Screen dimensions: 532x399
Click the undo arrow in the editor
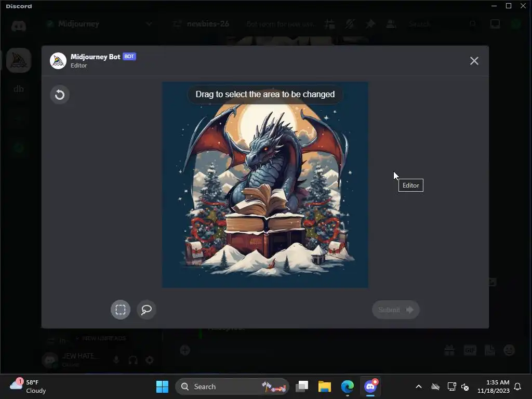click(60, 95)
